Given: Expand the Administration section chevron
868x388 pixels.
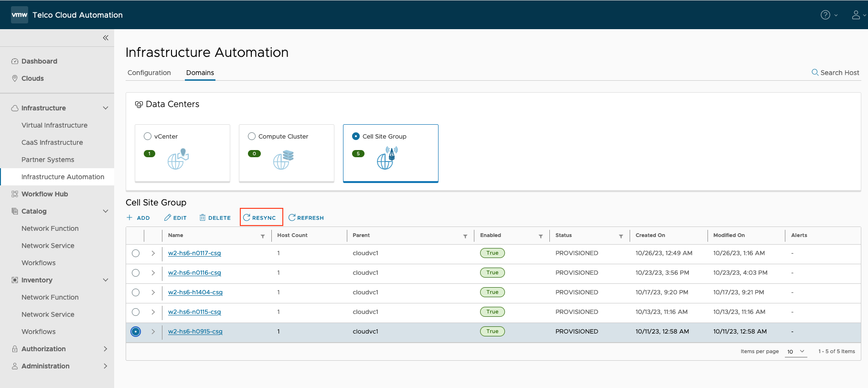Looking at the screenshot, I should 106,366.
